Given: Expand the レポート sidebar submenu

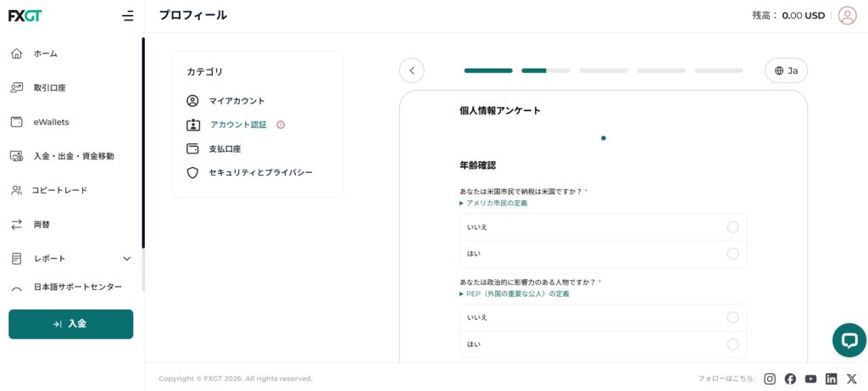Looking at the screenshot, I should click(x=127, y=259).
